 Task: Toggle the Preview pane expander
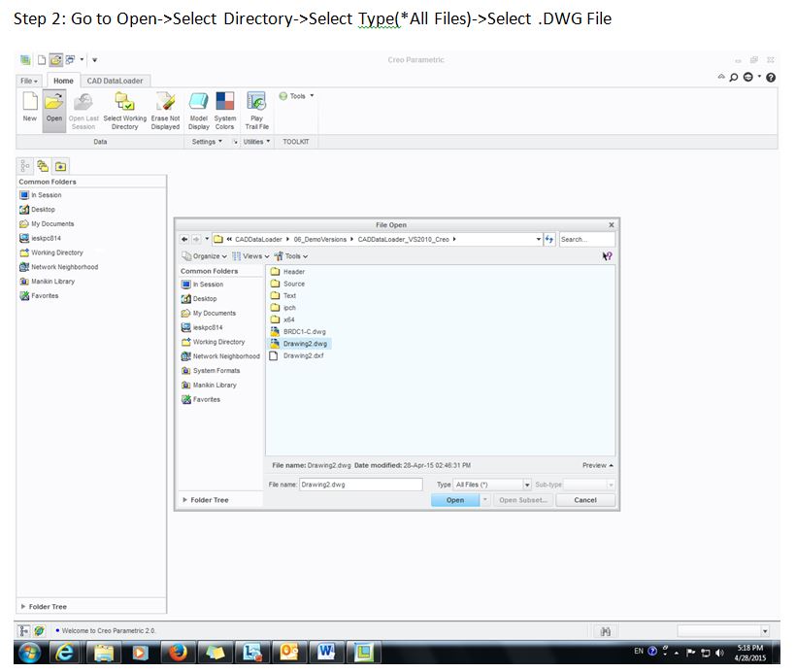(x=598, y=465)
